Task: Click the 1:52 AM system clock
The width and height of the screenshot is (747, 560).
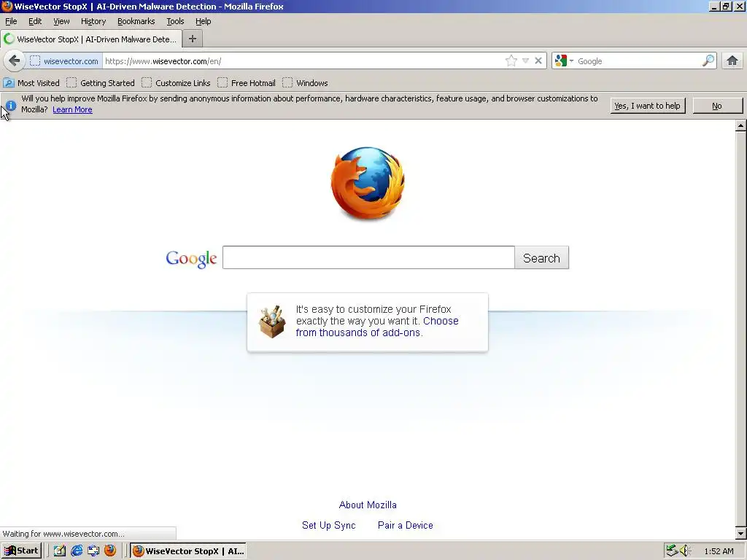Action: click(719, 551)
